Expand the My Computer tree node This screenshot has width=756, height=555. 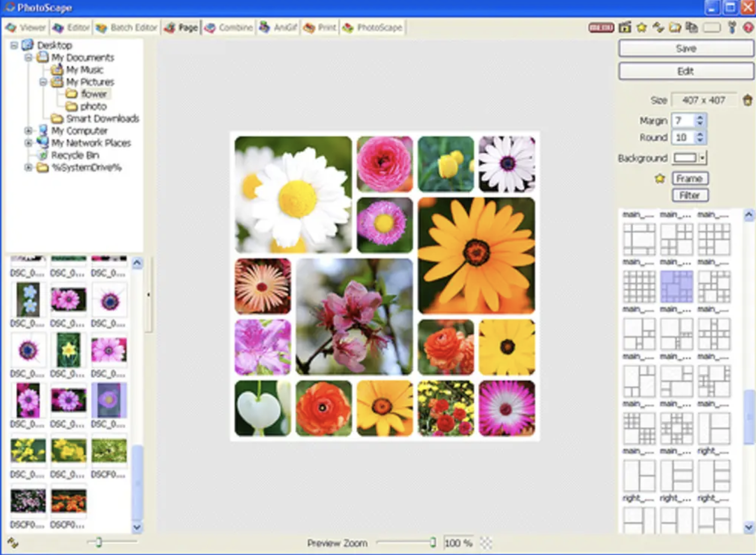(x=28, y=131)
